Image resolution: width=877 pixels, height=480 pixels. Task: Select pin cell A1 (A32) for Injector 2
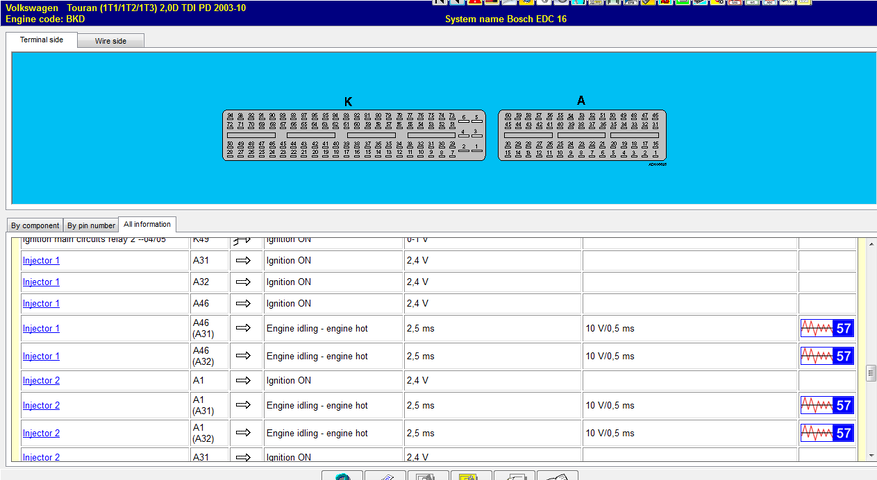(x=210, y=432)
